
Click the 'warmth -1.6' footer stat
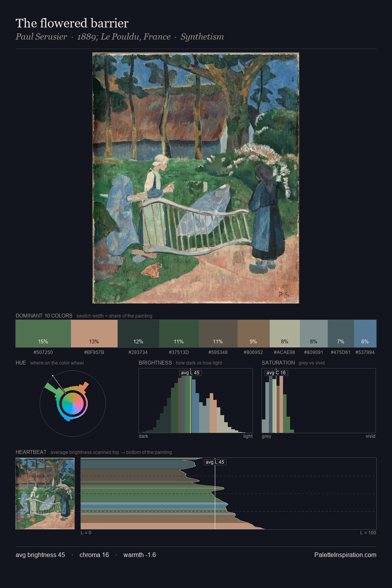point(140,555)
